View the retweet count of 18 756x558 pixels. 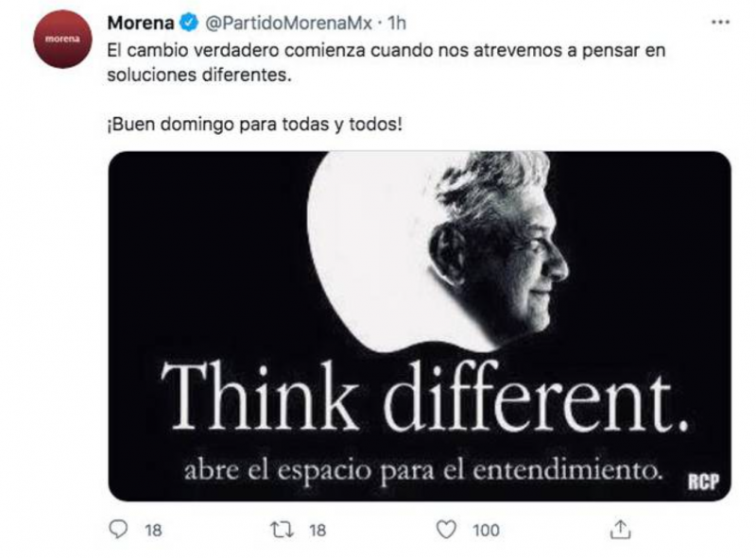(318, 530)
